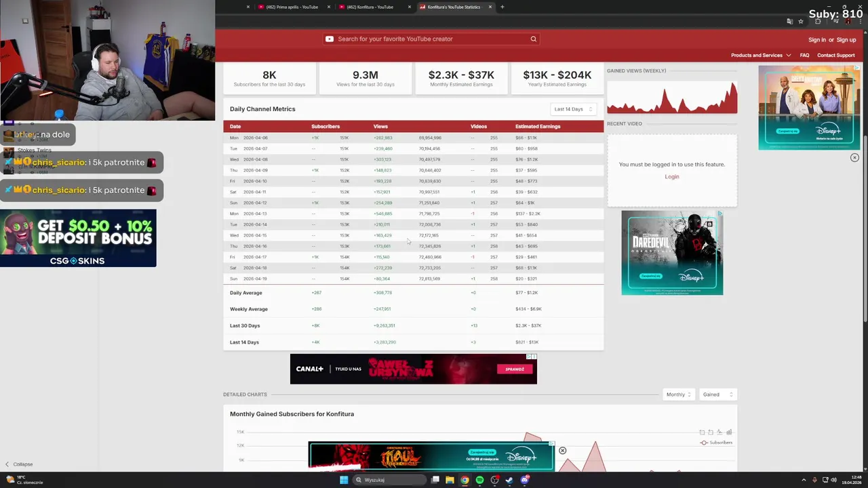Image resolution: width=868 pixels, height=488 pixels.
Task: Open the browser extensions puzzle icon
Action: click(x=818, y=22)
